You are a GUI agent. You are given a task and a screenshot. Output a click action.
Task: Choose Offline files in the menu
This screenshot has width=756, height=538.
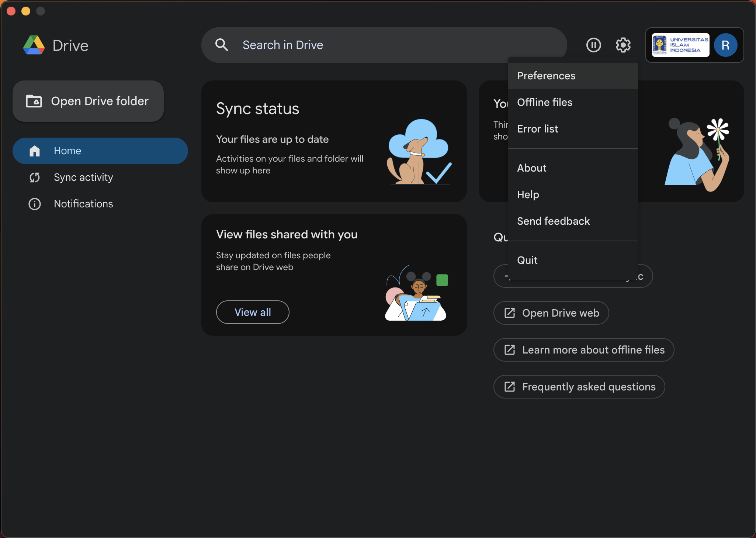click(x=545, y=103)
